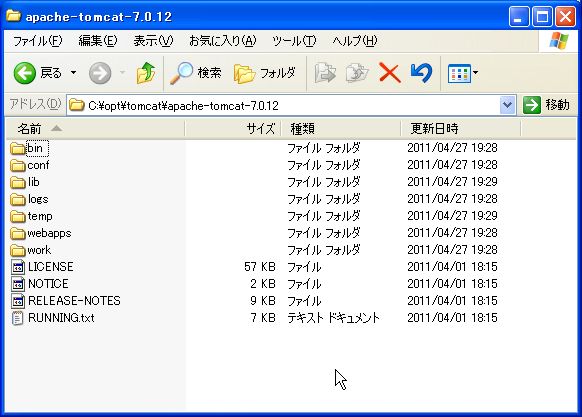Click the webapps folder name
This screenshot has width=582, height=417.
[x=49, y=233]
